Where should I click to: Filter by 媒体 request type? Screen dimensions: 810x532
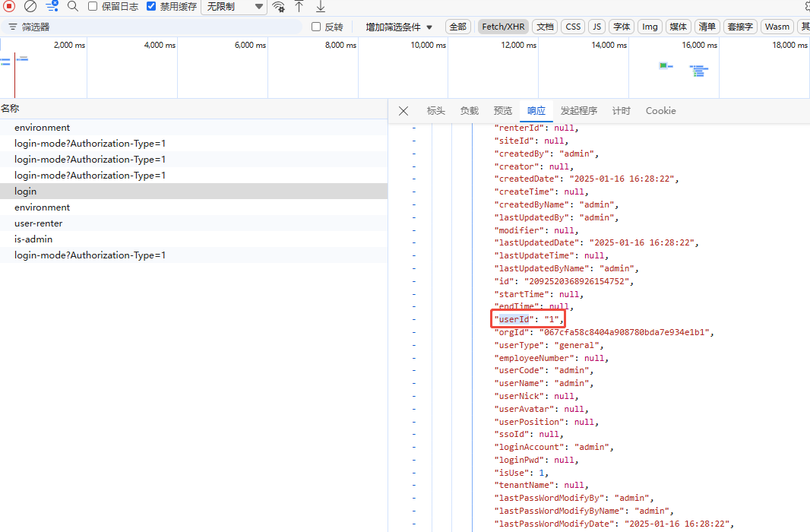678,27
